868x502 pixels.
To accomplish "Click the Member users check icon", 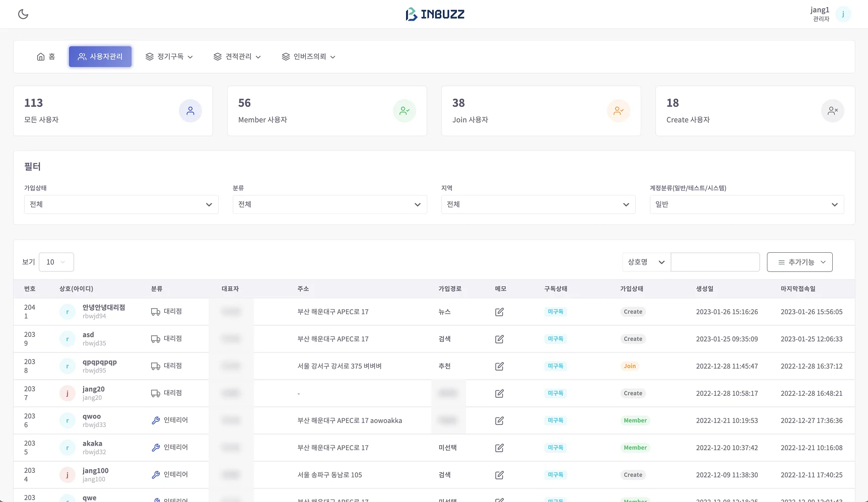I will pyautogui.click(x=405, y=111).
